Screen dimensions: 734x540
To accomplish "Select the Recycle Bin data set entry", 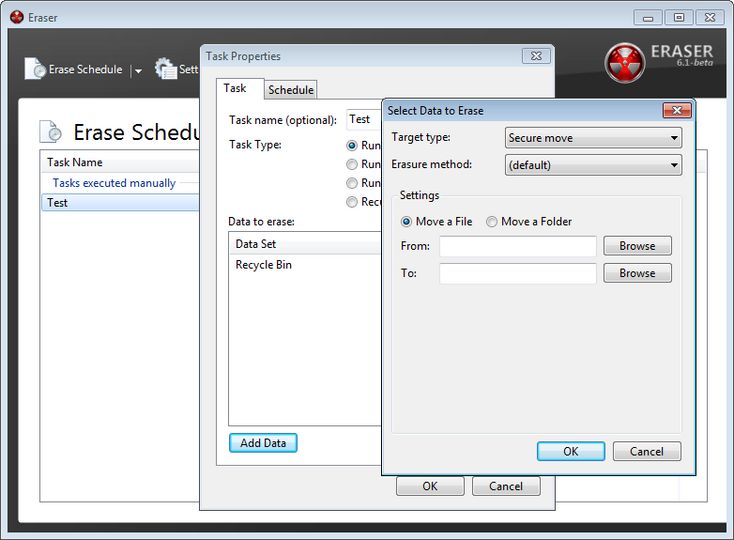I will pyautogui.click(x=264, y=265).
